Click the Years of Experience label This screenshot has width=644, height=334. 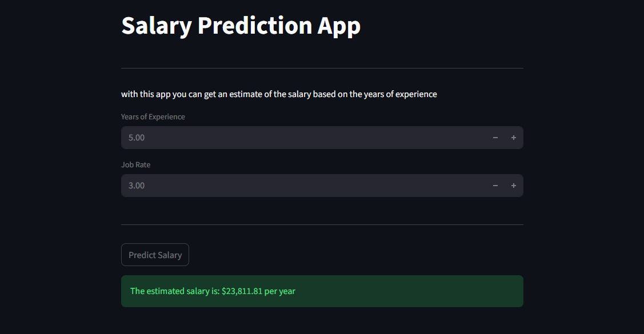tap(153, 116)
